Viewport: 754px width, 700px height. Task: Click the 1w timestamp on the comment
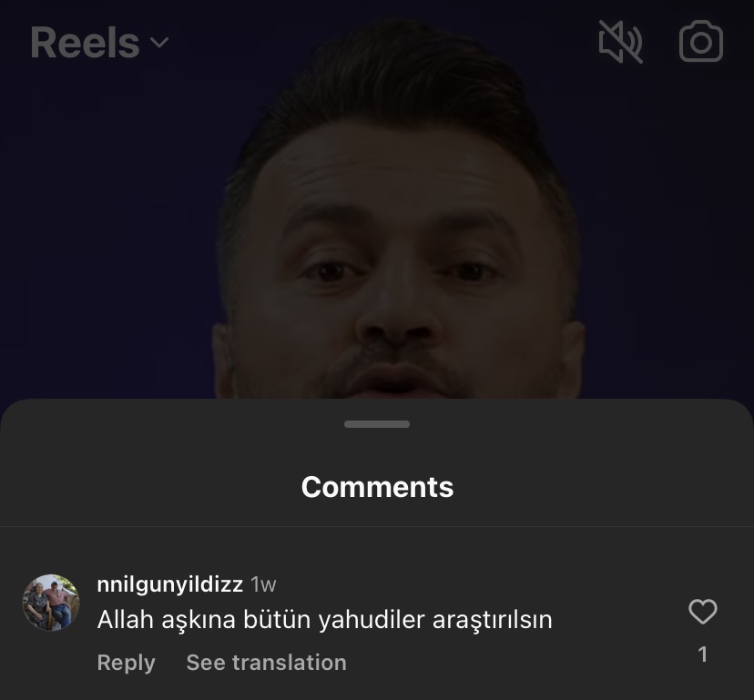point(263,584)
